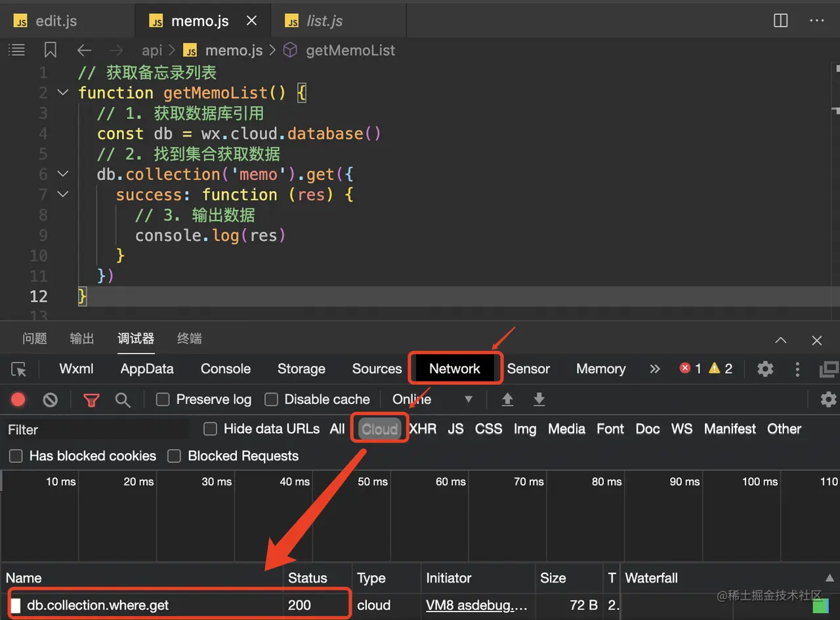Open the VM8 asdebug initiator link

[x=476, y=605]
